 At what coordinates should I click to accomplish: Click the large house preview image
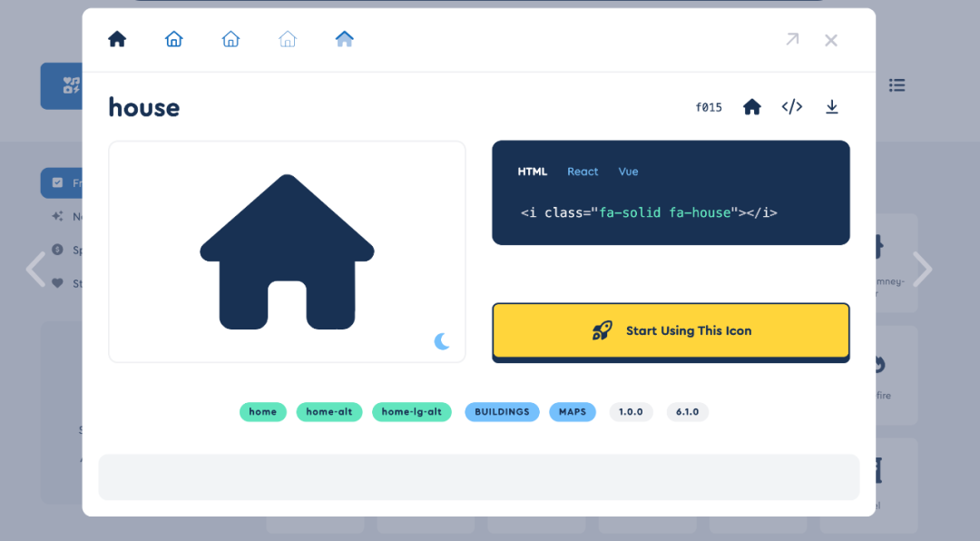point(287,251)
